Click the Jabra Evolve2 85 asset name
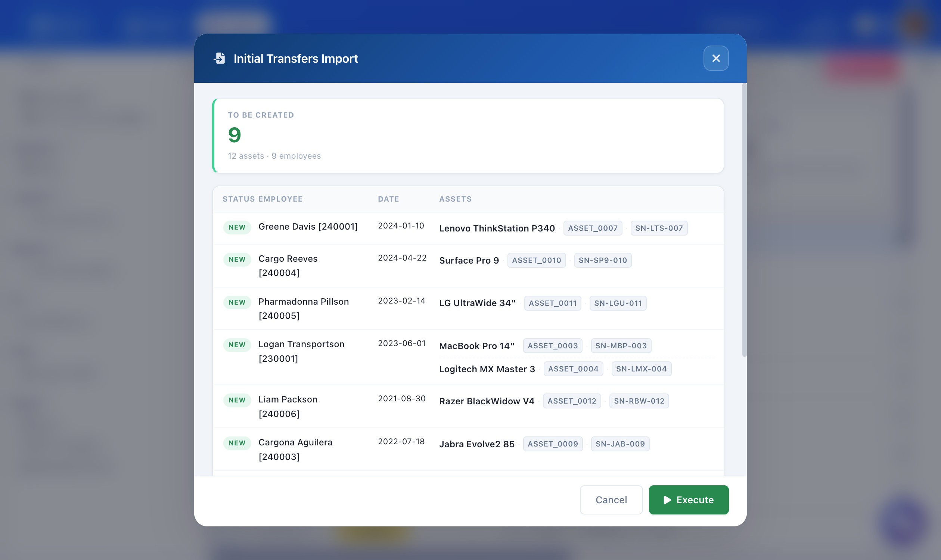The height and width of the screenshot is (560, 941). click(477, 444)
